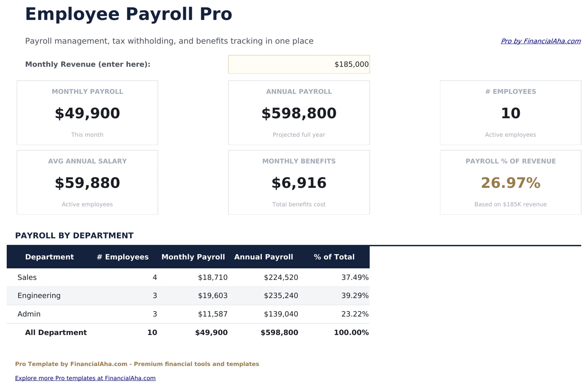Click the Department column header
The height and width of the screenshot is (388, 588).
pos(49,257)
